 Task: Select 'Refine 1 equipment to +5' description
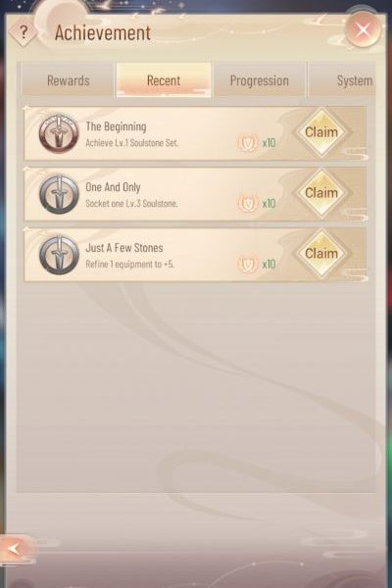pyautogui.click(x=129, y=264)
